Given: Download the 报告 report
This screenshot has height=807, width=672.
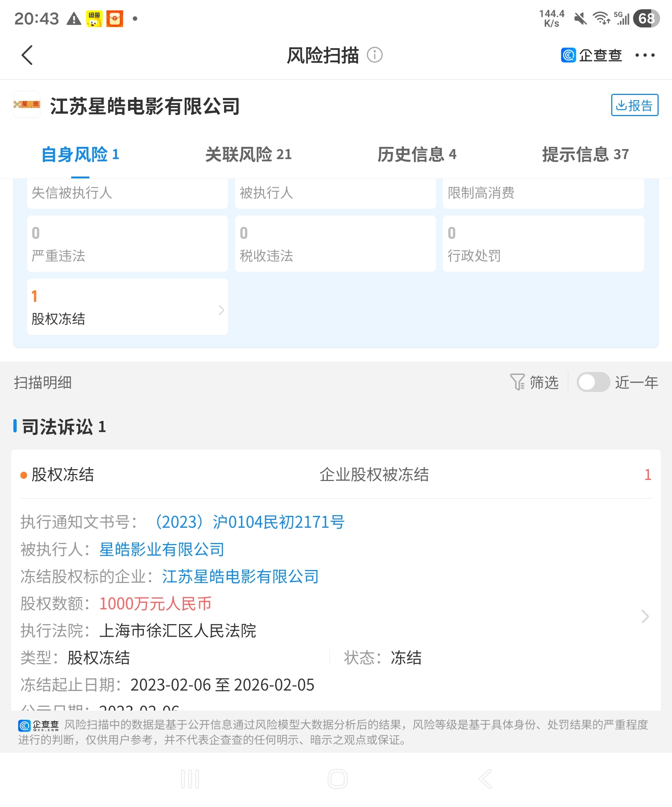Looking at the screenshot, I should click(x=634, y=105).
